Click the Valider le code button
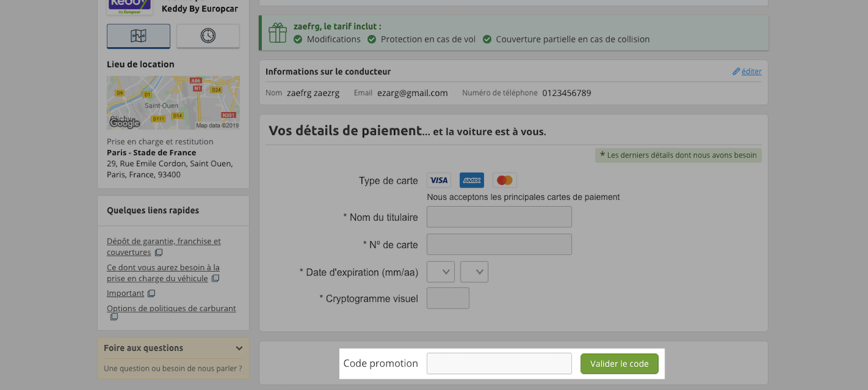 [x=619, y=363]
